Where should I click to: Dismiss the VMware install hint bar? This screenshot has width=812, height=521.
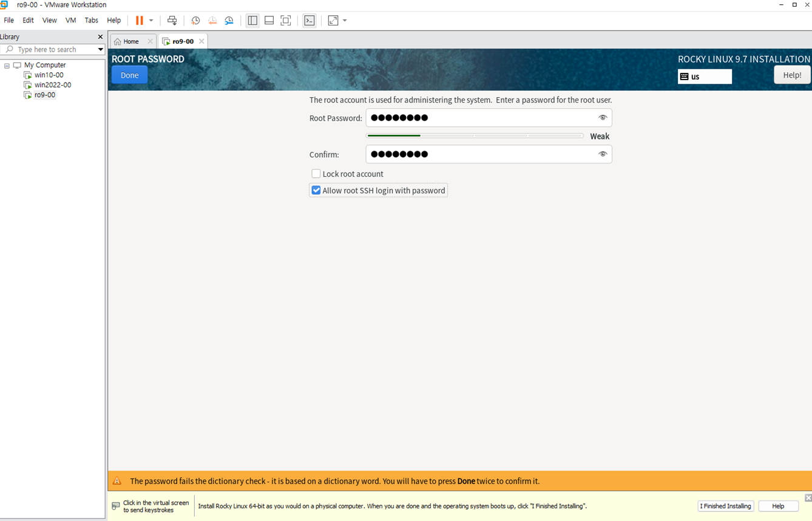pos(808,498)
